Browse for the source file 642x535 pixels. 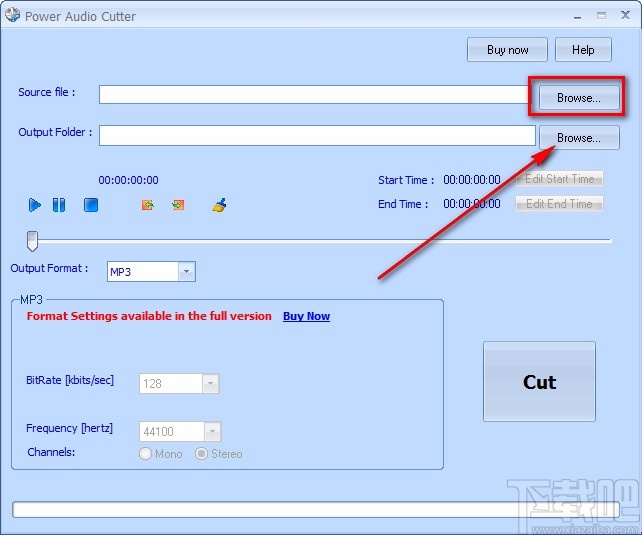point(579,97)
